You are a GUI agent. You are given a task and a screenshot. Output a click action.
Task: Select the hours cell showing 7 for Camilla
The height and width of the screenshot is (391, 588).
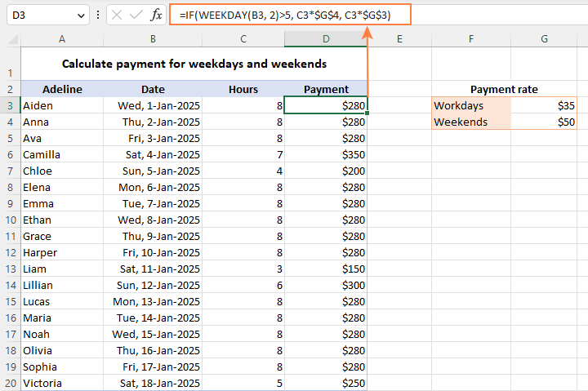(243, 154)
